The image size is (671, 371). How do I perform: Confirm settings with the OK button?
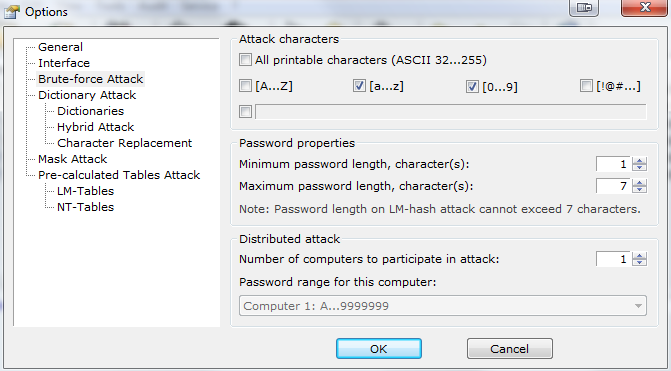pyautogui.click(x=379, y=349)
